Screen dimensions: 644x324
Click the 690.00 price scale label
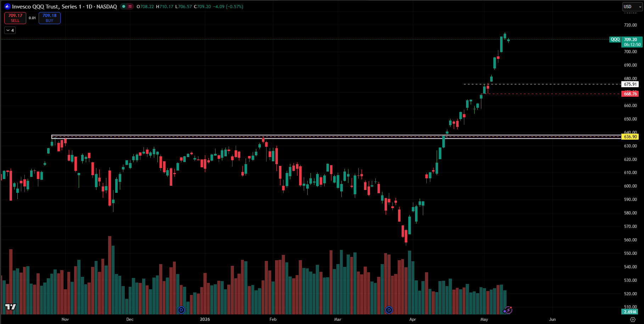(631, 65)
